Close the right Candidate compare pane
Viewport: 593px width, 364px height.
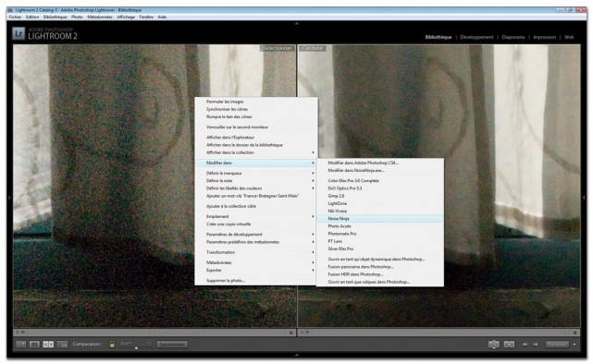[x=574, y=333]
